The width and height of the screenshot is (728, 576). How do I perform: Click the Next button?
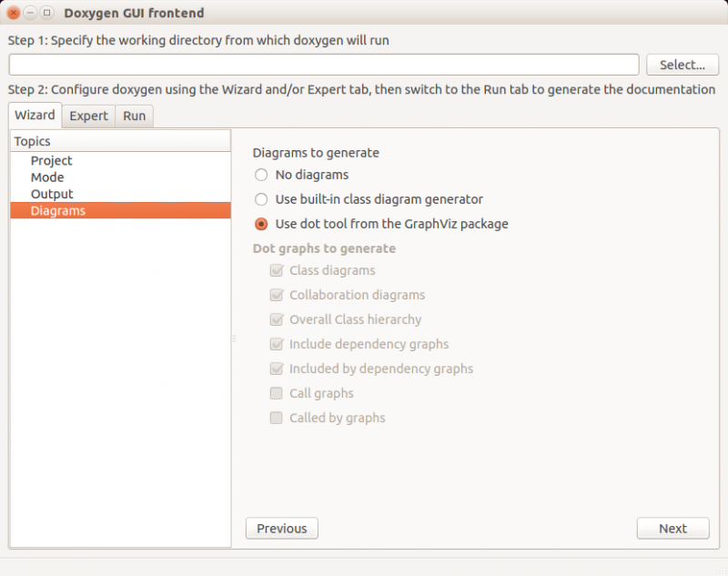click(672, 529)
